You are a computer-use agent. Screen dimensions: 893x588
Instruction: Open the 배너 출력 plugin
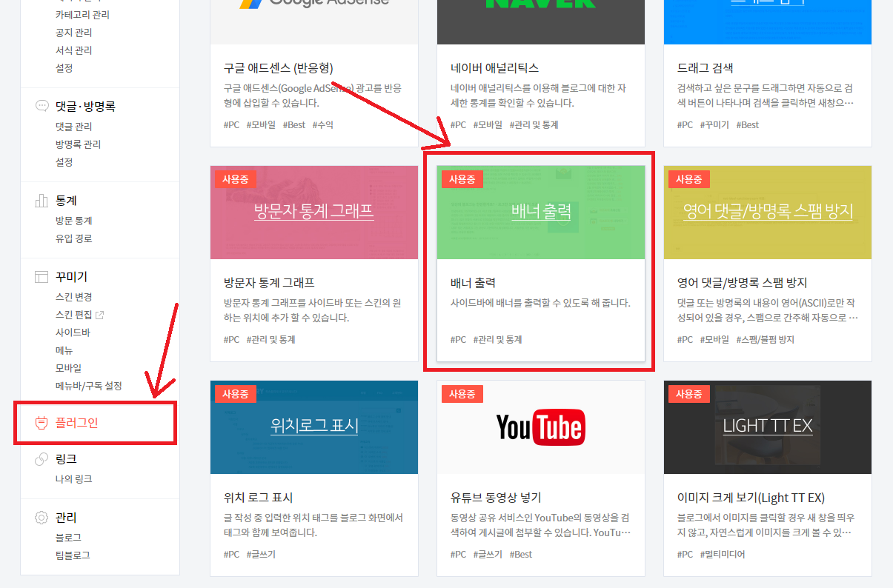click(540, 213)
